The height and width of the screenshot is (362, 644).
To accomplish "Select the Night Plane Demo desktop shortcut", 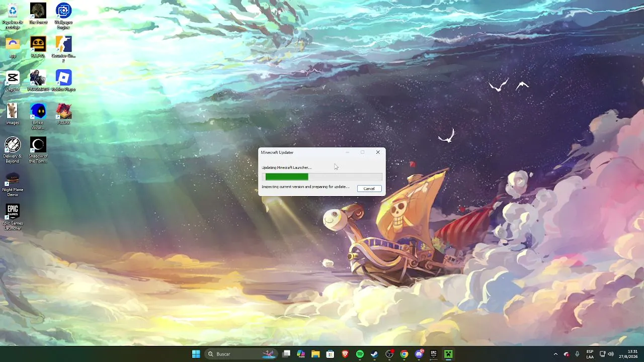I will (x=13, y=184).
